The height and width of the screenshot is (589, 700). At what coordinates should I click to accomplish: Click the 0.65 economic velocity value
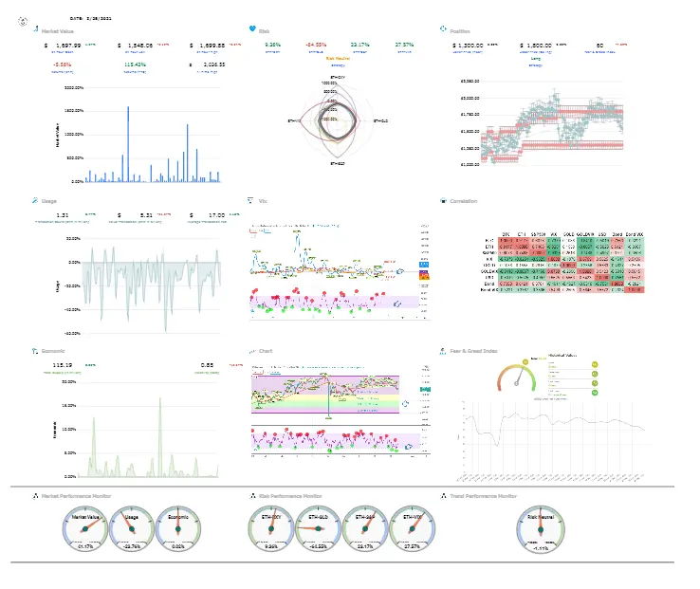tap(207, 365)
